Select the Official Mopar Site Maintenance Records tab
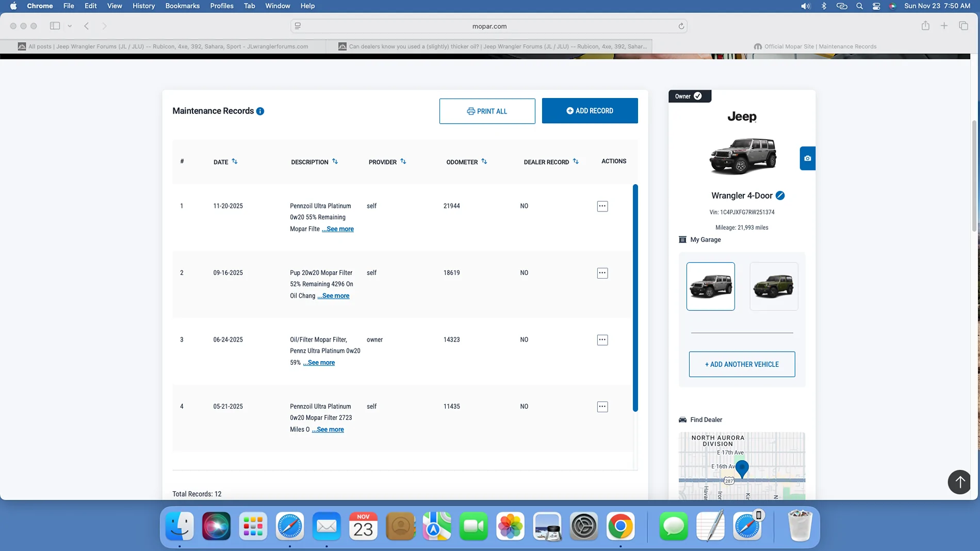Screen dimensions: 980x551 coord(815,46)
